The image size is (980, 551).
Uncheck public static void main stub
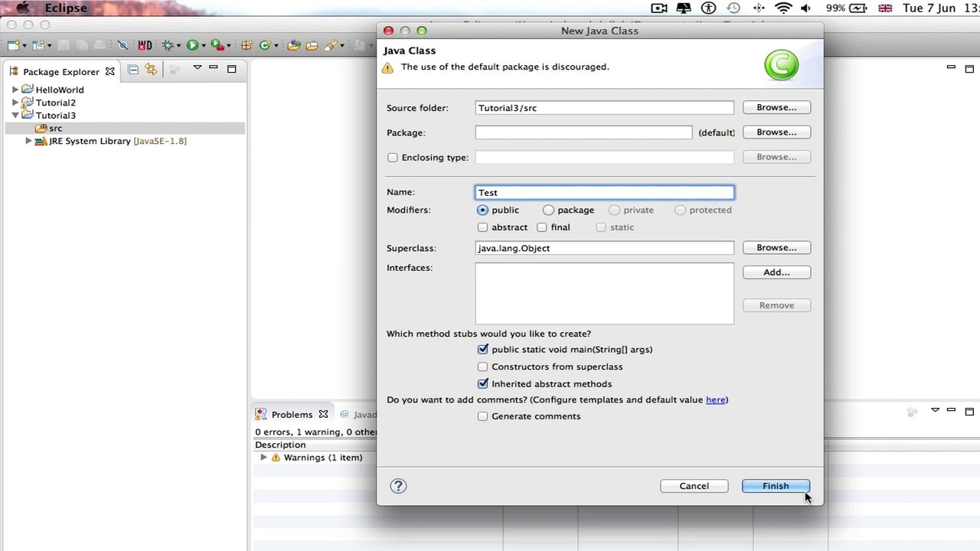click(482, 350)
